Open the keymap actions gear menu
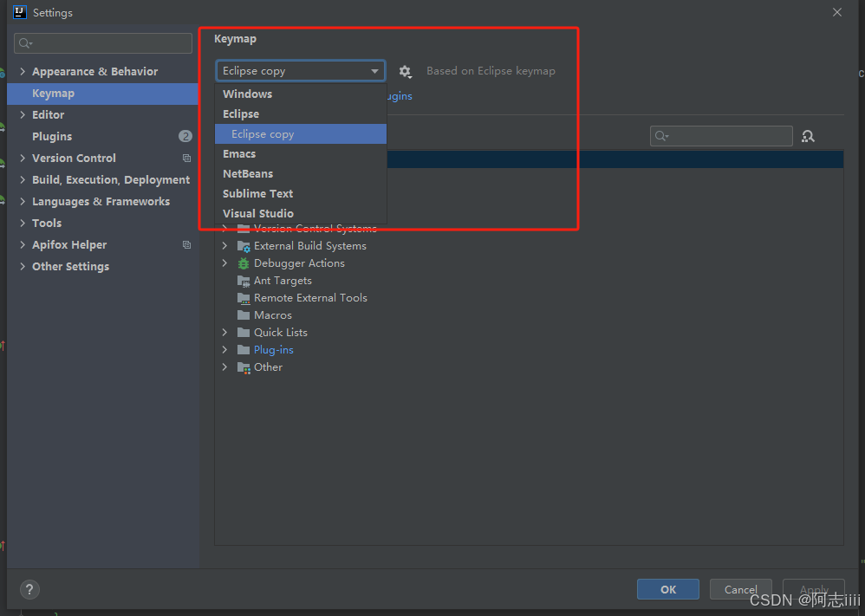865x616 pixels. [406, 71]
